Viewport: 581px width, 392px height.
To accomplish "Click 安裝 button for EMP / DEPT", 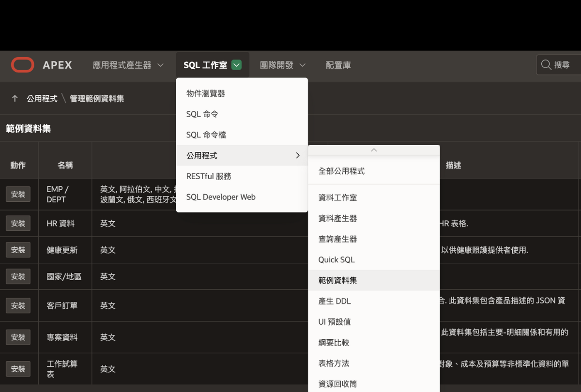I will pos(18,194).
